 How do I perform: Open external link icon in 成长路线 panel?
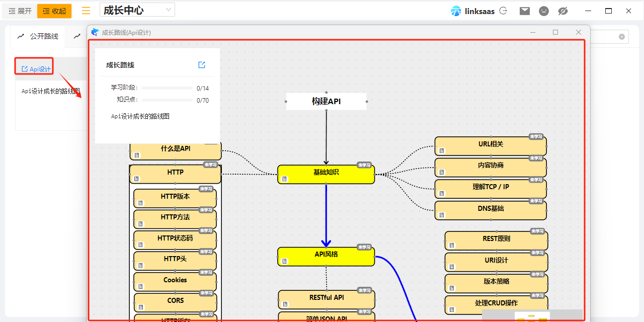coord(202,65)
